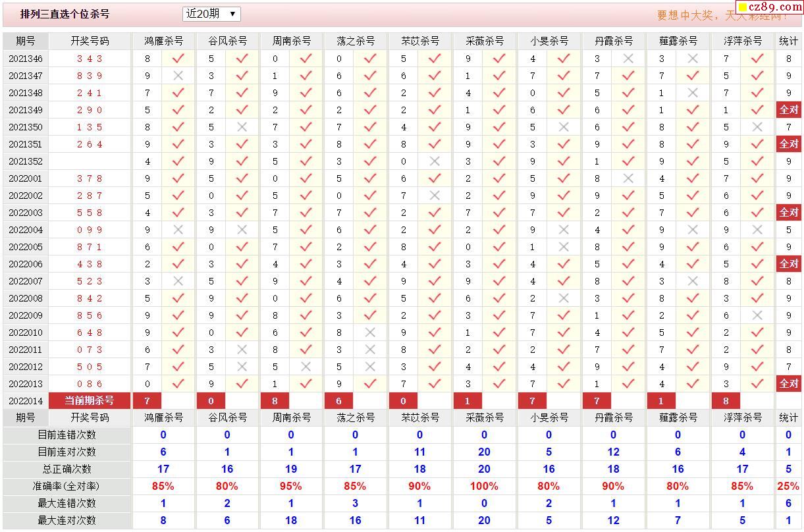Click the 全对 badge in row 2021349
This screenshot has width=804, height=532.
click(789, 110)
